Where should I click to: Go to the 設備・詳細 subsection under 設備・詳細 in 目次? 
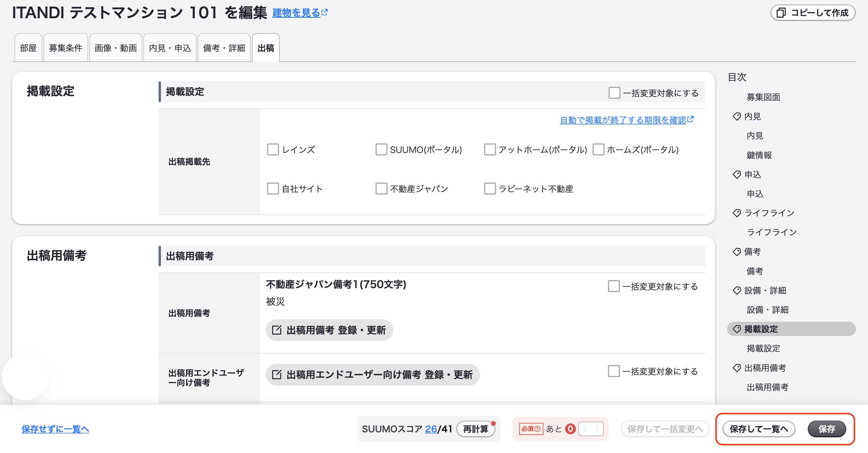coord(768,310)
